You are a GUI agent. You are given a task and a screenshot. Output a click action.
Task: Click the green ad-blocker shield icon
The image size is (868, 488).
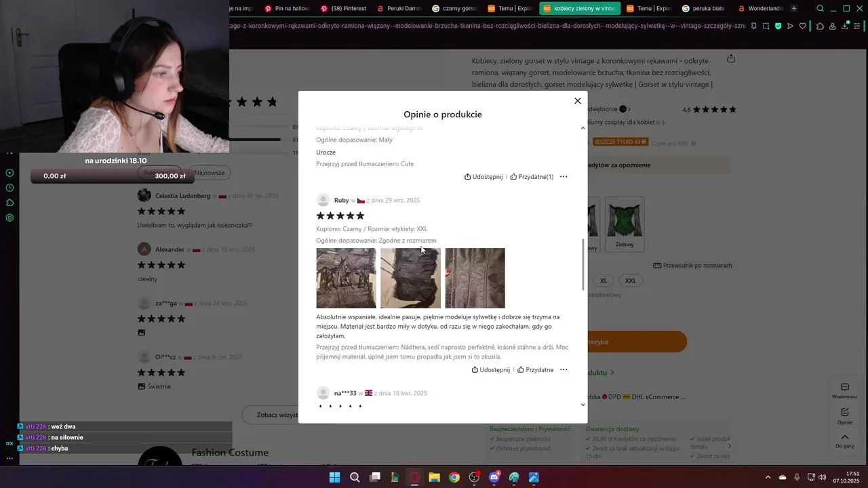pyautogui.click(x=778, y=26)
